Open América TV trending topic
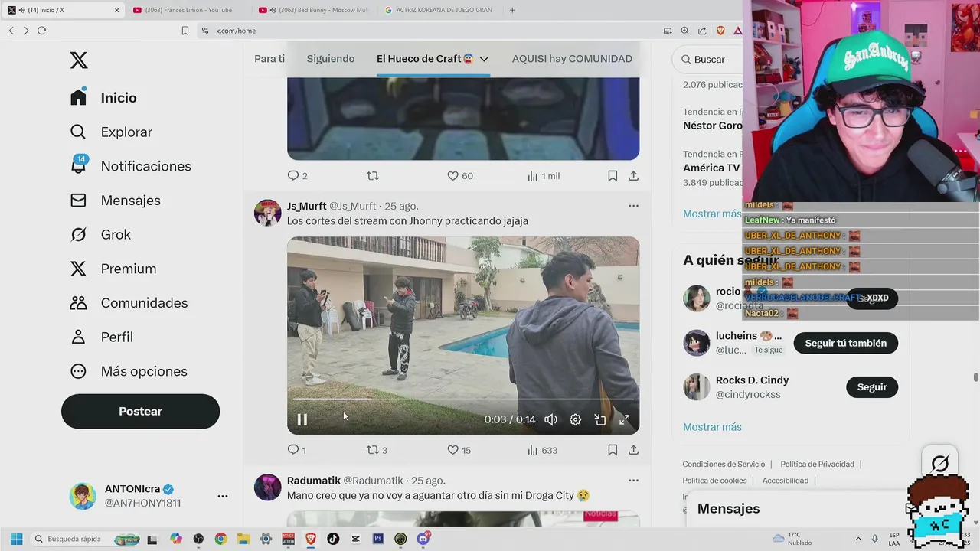The height and width of the screenshot is (551, 980). (713, 167)
